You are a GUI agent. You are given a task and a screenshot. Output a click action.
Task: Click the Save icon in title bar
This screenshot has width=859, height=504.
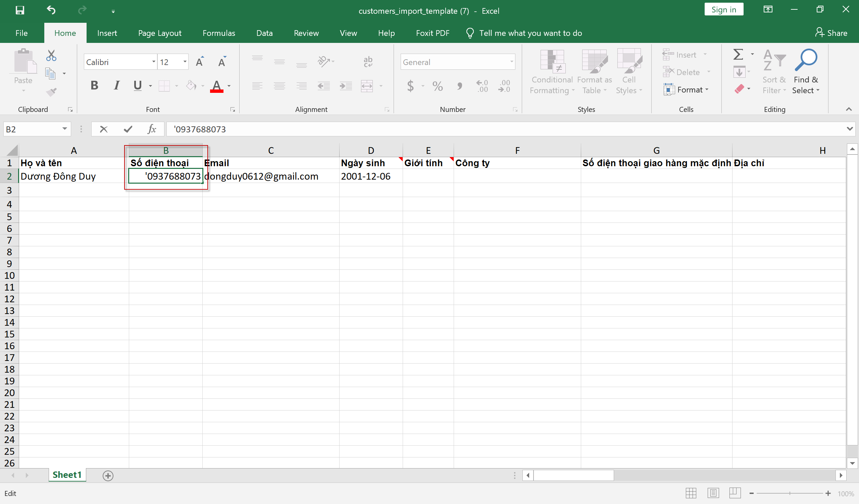click(x=20, y=10)
